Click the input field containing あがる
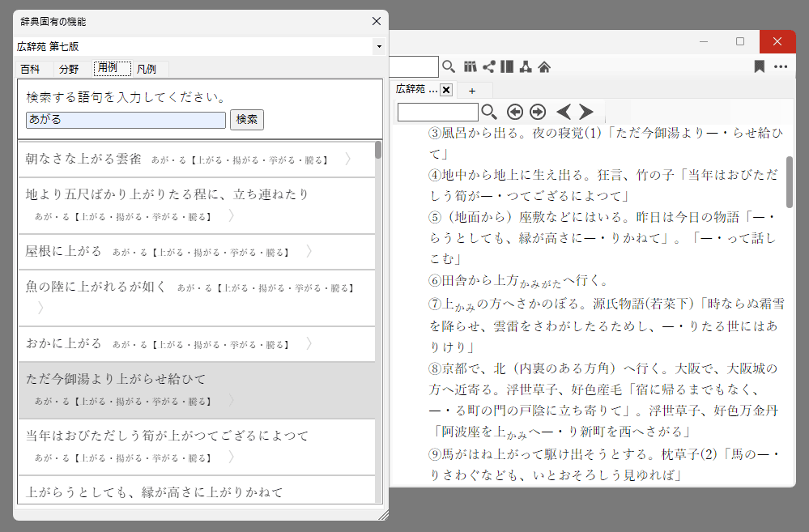This screenshot has width=809, height=532. [126, 120]
